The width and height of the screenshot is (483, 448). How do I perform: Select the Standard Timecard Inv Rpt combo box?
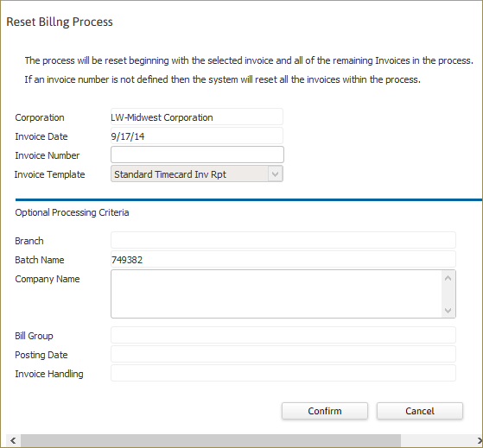pos(197,174)
